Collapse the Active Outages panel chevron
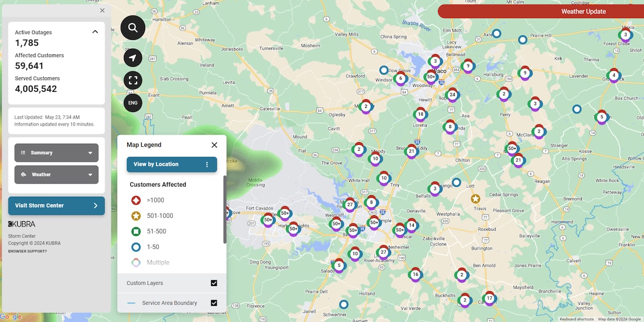Image resolution: width=644 pixels, height=322 pixels. click(95, 32)
